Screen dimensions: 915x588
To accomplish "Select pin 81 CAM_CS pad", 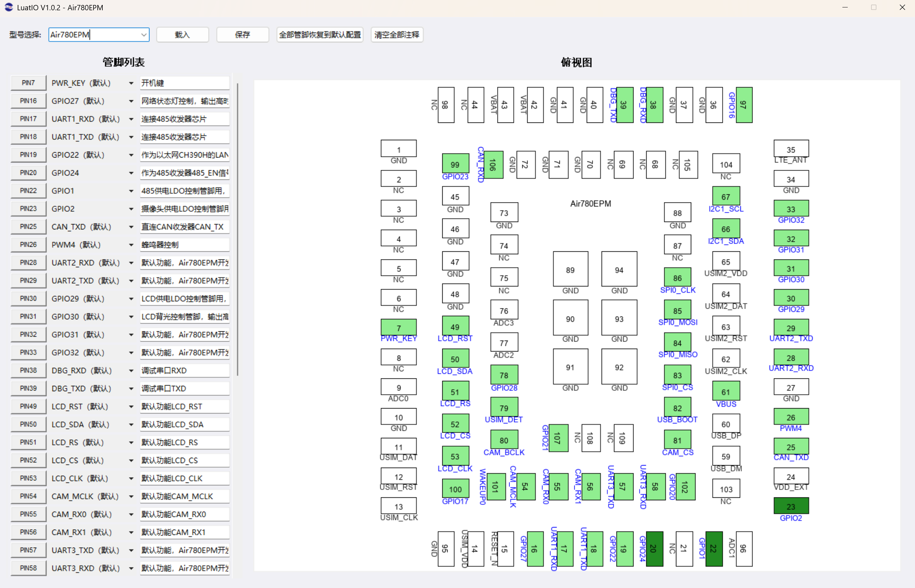I will pos(677,439).
